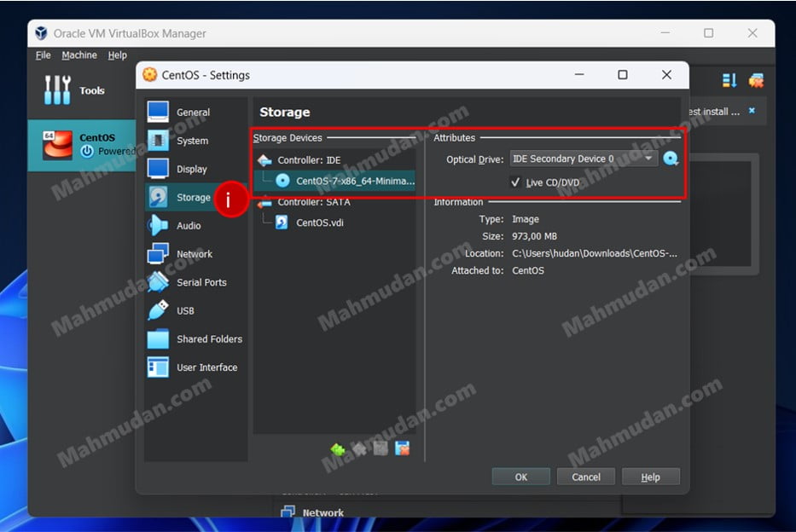Click the VirtualBox logo in Manager title bar

tap(41, 33)
